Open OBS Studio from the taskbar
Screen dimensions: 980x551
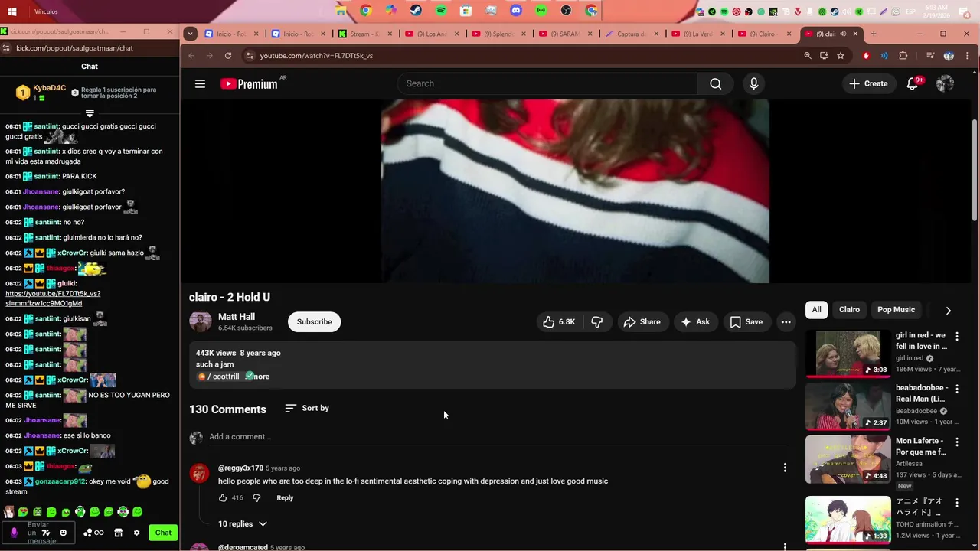click(566, 11)
